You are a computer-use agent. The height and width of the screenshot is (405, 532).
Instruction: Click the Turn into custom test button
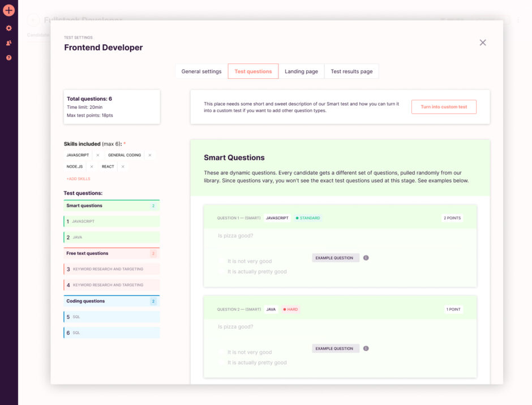pyautogui.click(x=444, y=106)
